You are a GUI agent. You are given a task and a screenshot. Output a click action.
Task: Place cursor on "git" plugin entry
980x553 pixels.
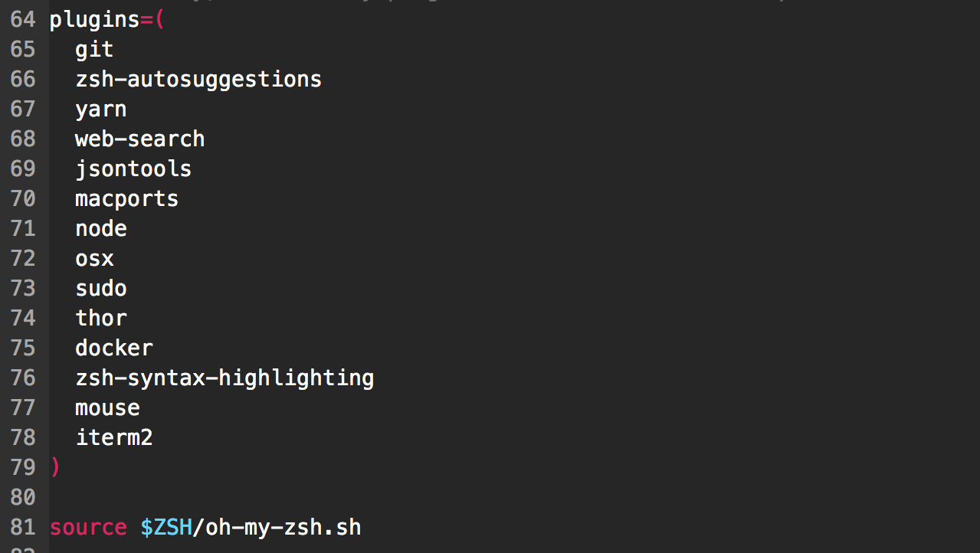pyautogui.click(x=94, y=50)
